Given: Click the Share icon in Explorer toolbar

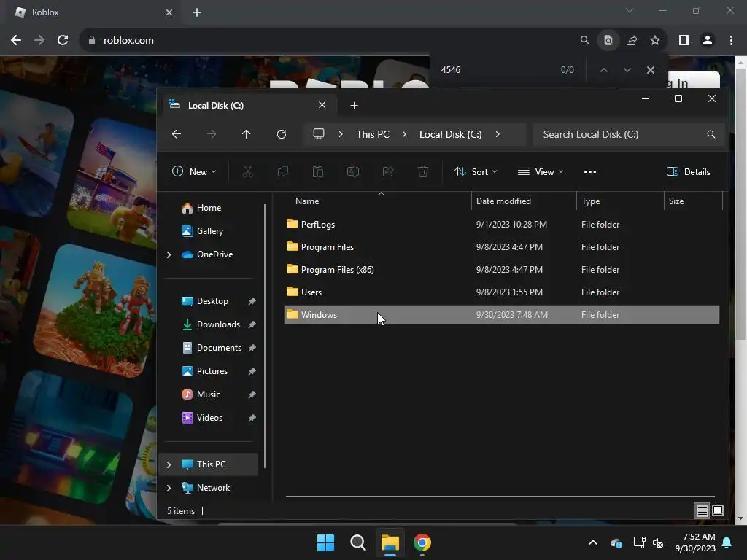Looking at the screenshot, I should click(x=388, y=172).
